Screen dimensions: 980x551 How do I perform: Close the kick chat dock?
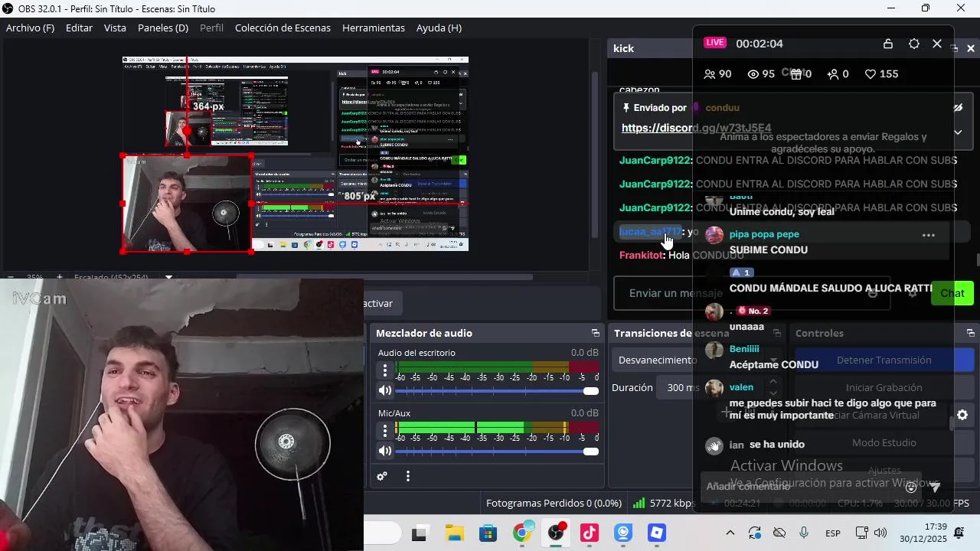tap(971, 48)
